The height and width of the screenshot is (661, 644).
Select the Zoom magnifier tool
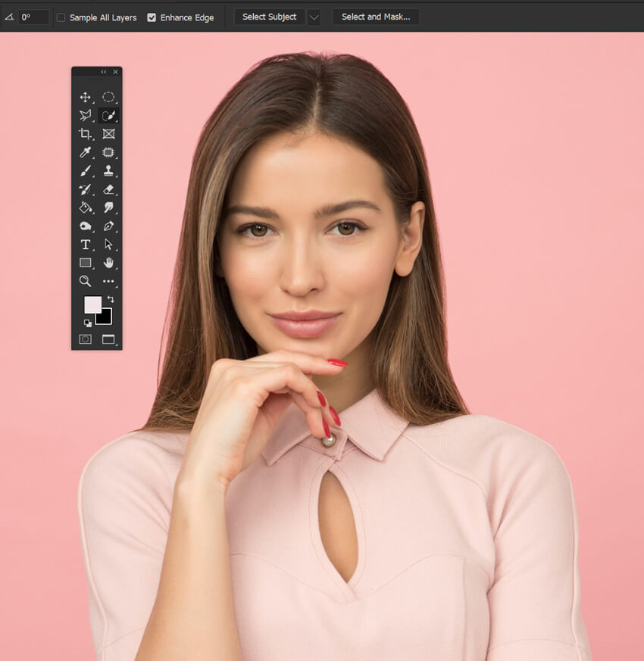85,281
